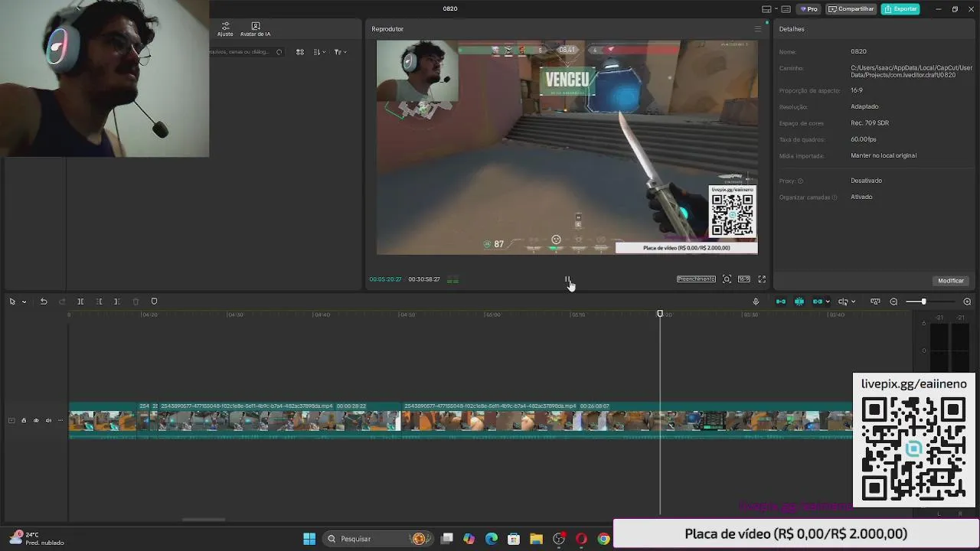Toggle preview axis icon
980x551 pixels.
843,302
